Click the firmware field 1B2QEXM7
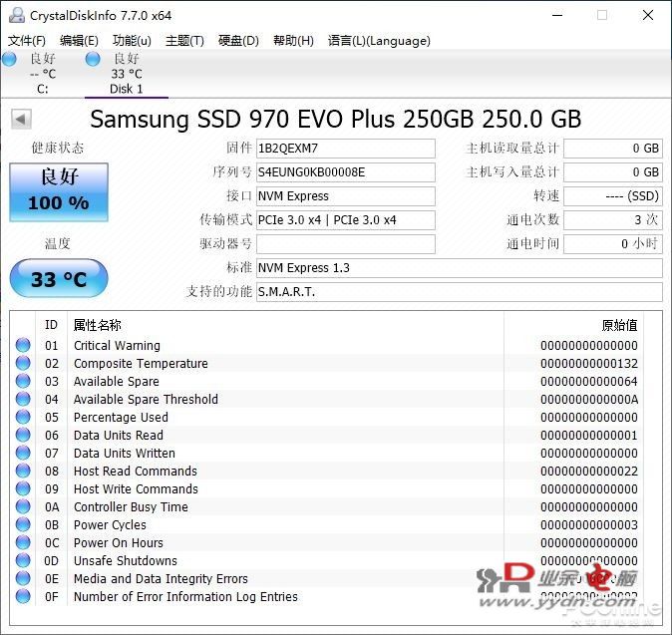 click(x=346, y=149)
